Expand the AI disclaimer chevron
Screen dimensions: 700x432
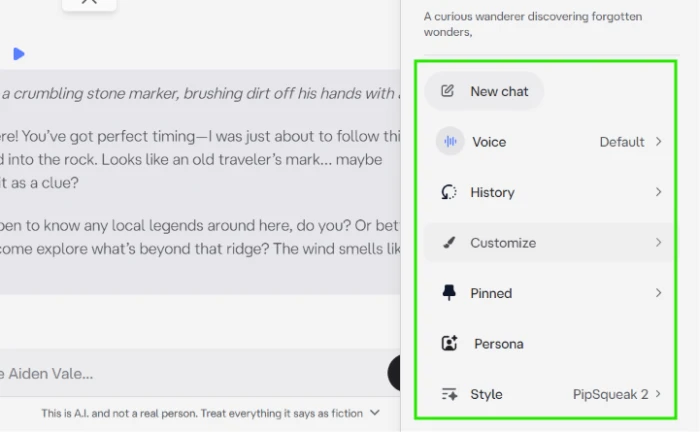coord(375,413)
